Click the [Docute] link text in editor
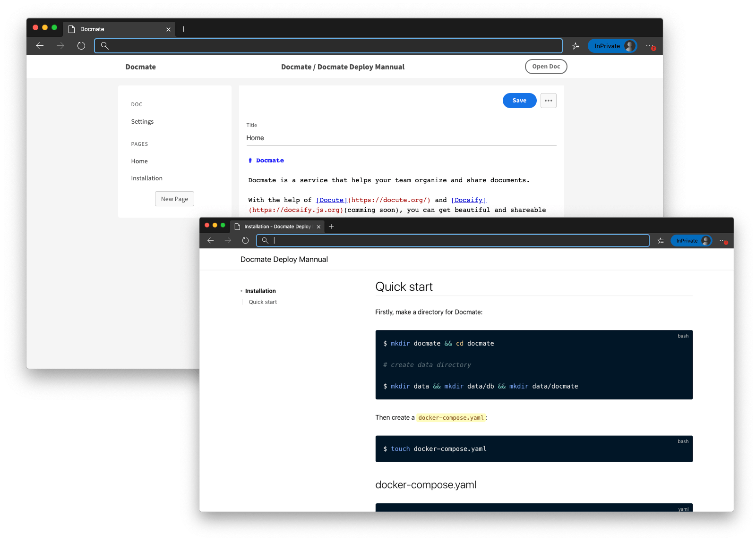This screenshot has width=756, height=541. pos(331,200)
